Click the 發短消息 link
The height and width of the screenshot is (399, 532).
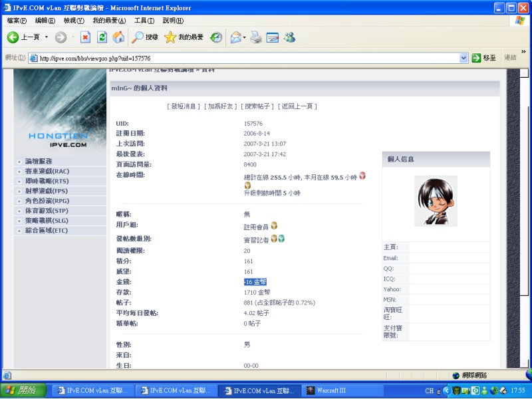tap(184, 106)
